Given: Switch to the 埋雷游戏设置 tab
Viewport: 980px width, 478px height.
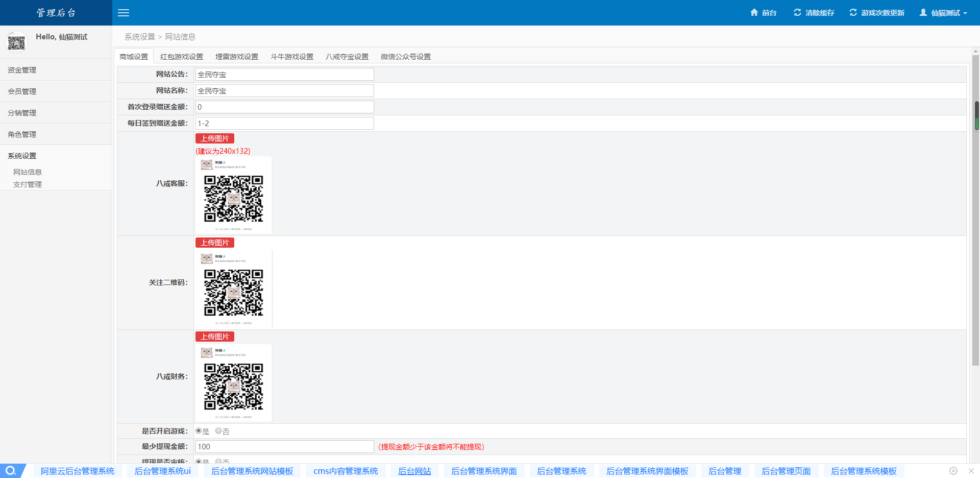Looking at the screenshot, I should 237,57.
